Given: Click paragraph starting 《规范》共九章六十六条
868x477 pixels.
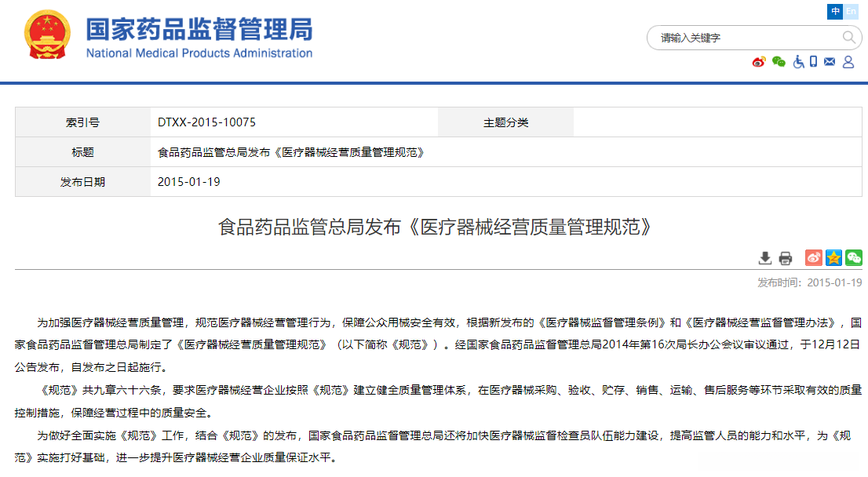Looking at the screenshot, I should 438,401.
